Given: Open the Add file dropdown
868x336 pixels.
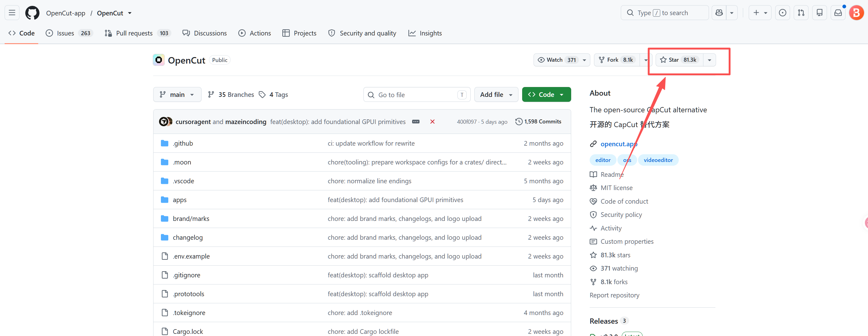Looking at the screenshot, I should pyautogui.click(x=496, y=95).
